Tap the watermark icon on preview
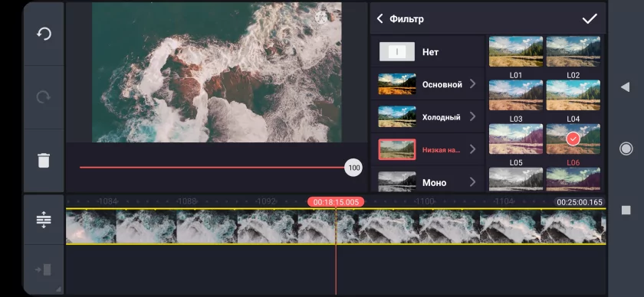The width and height of the screenshot is (644, 297). 320,18
